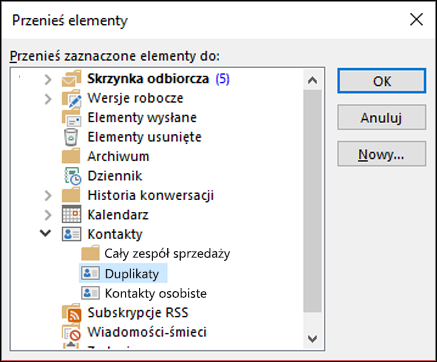Click the Skrzynka odbiorcza envelope folder icon
The image size is (437, 362).
pos(71,79)
